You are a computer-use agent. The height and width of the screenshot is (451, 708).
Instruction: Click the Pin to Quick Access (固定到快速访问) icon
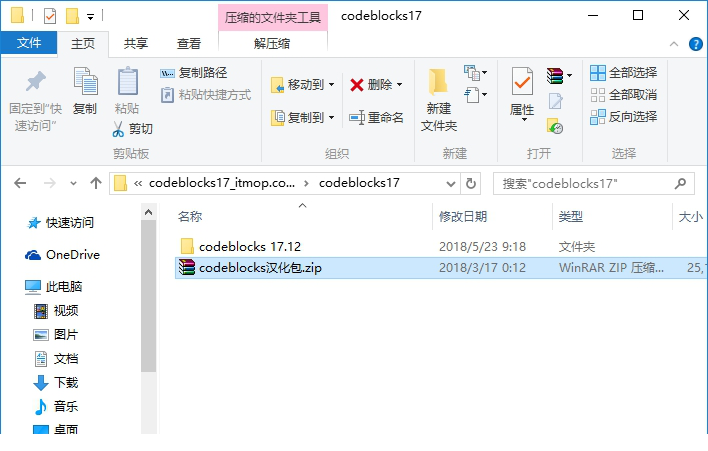pos(36,81)
